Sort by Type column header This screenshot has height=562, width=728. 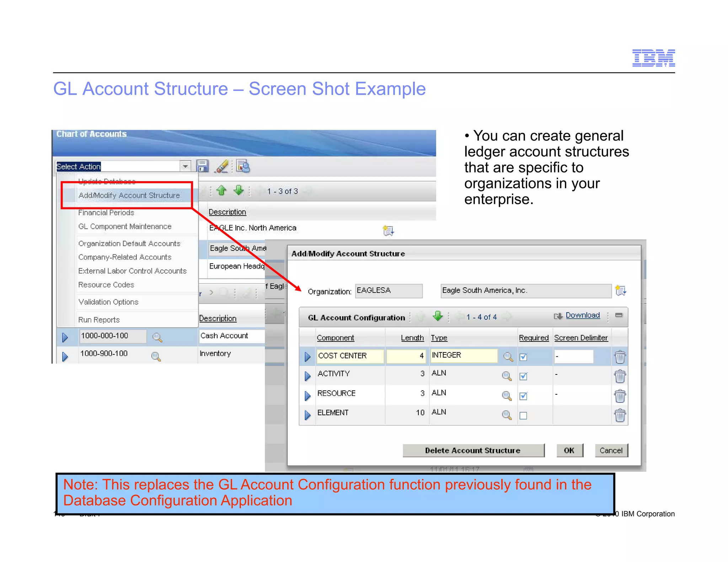coord(439,338)
